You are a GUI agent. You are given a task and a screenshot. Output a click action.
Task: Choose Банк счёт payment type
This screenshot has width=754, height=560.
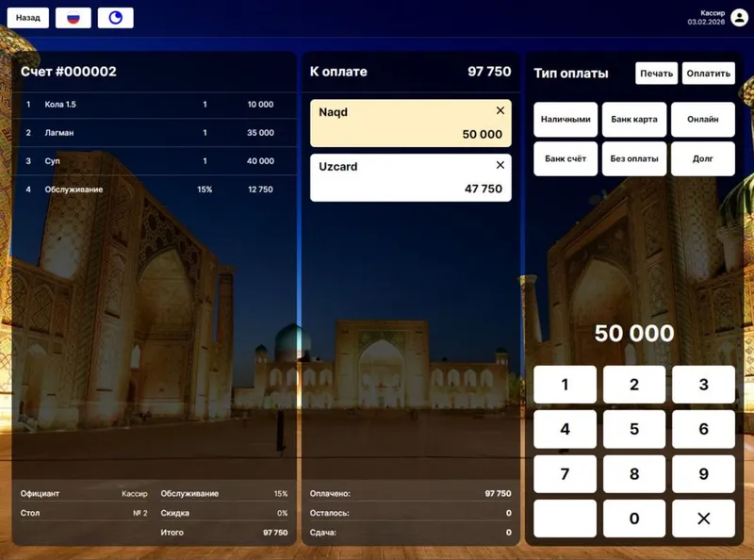pos(565,158)
